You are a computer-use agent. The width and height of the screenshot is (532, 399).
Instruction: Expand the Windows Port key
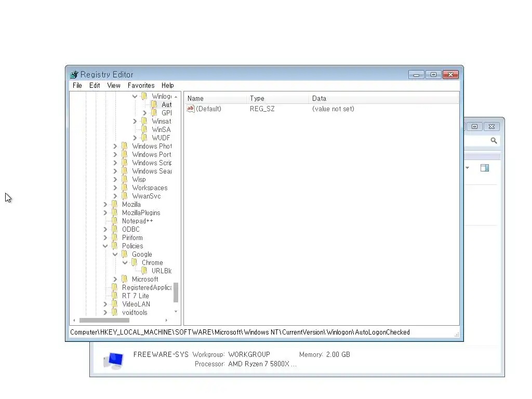[115, 154]
